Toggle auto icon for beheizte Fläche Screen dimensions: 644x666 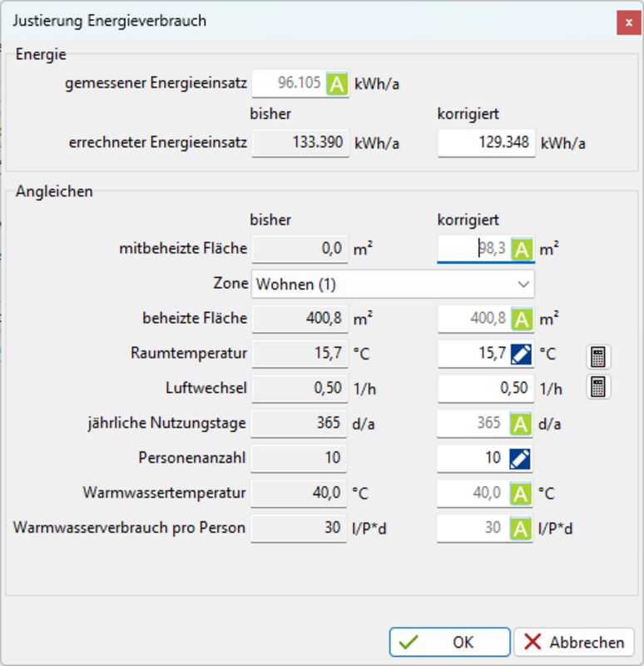click(x=522, y=318)
